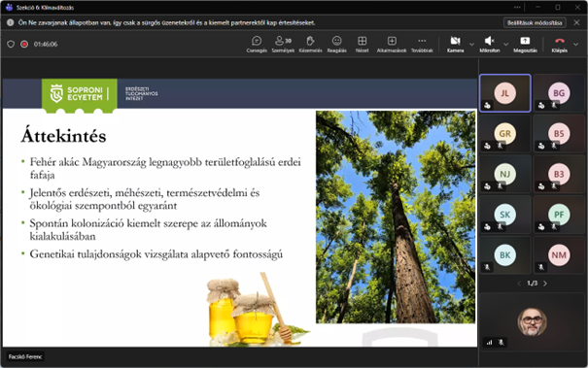Expand the camera options arrow

pyautogui.click(x=471, y=45)
